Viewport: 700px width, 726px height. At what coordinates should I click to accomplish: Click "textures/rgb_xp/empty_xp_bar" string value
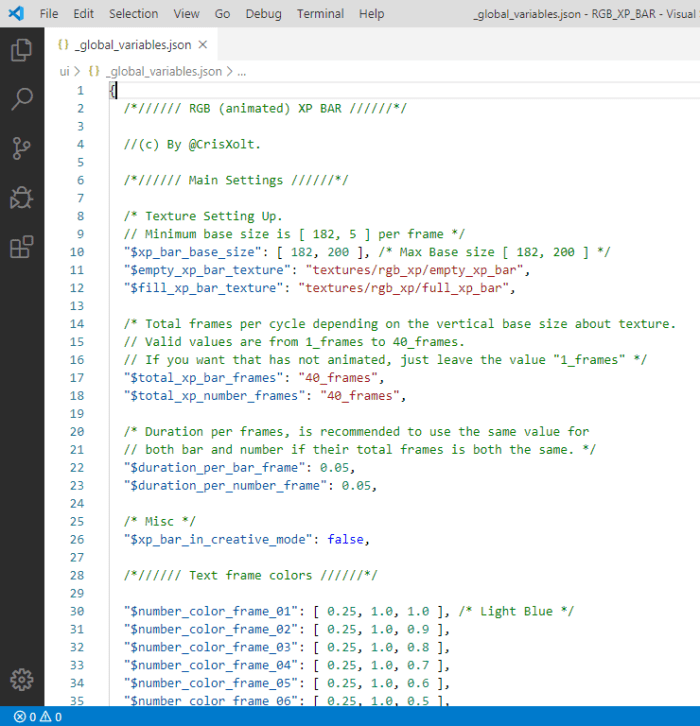tap(414, 270)
